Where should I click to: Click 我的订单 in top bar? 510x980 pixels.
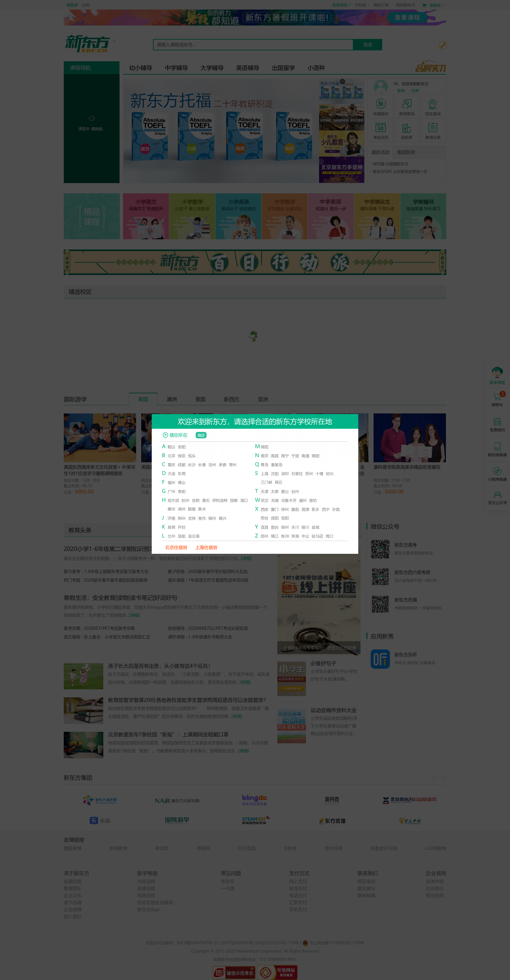[381, 5]
